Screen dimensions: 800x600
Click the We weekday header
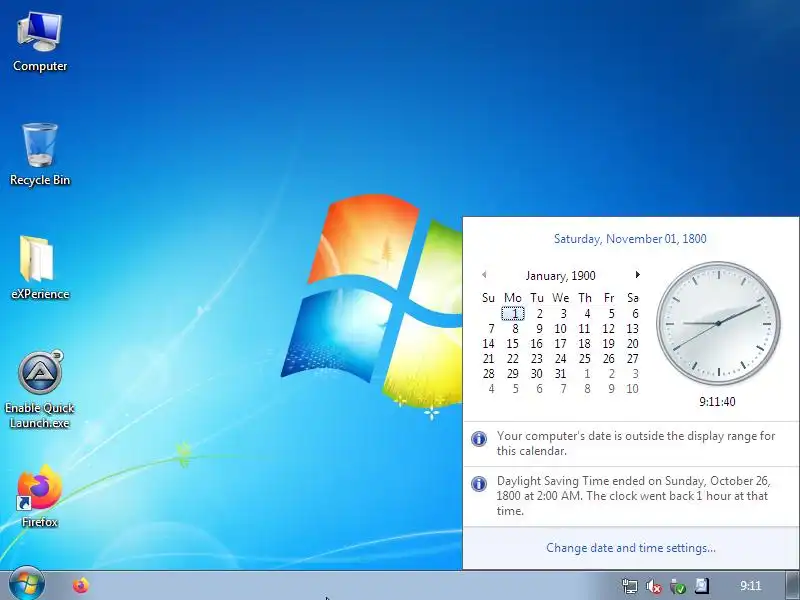[561, 298]
